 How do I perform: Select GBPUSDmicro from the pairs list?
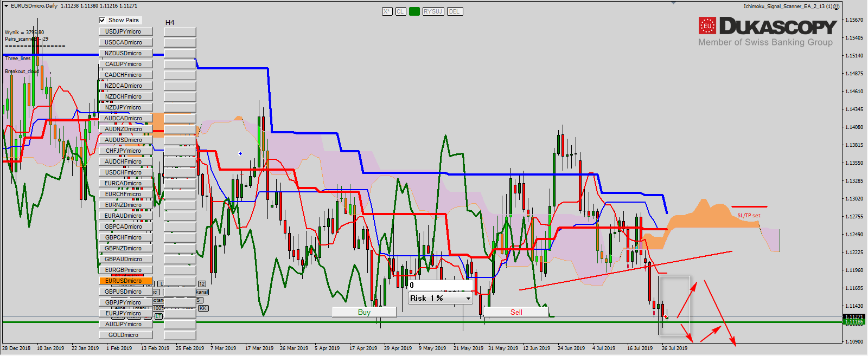[125, 292]
